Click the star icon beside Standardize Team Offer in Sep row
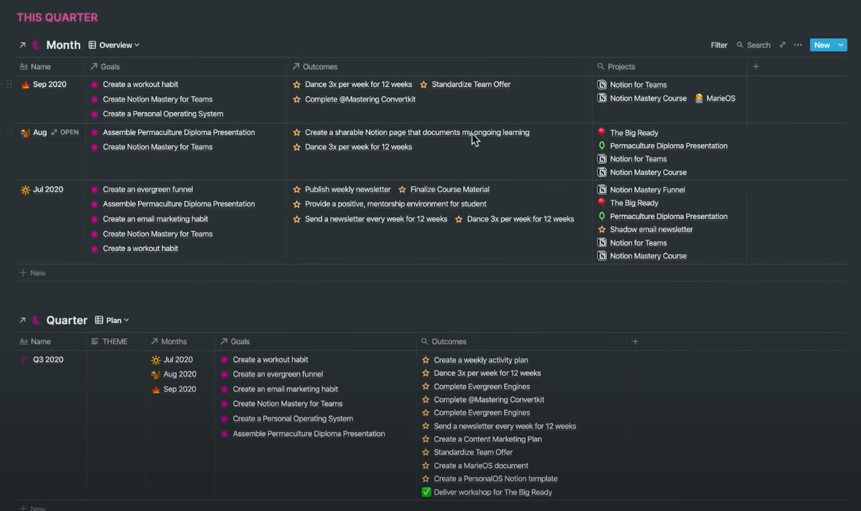This screenshot has height=511, width=861. (x=425, y=85)
